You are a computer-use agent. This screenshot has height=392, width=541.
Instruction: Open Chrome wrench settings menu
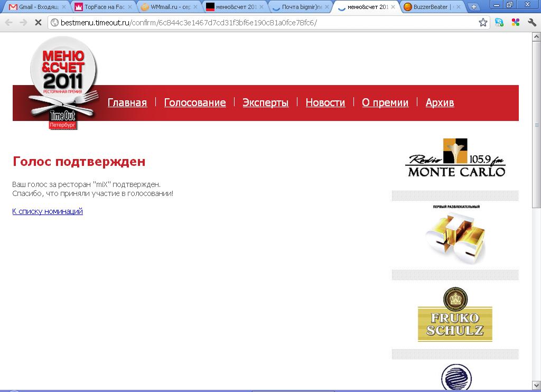point(532,22)
